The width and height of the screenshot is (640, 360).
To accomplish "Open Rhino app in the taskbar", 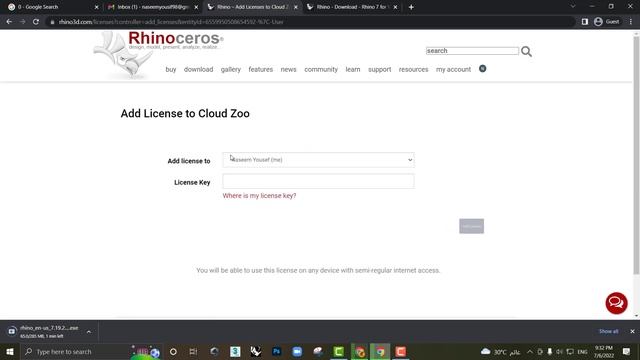I will tap(256, 351).
